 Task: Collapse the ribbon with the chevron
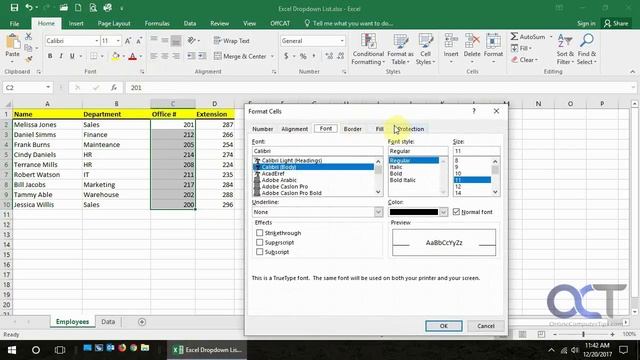click(x=632, y=71)
